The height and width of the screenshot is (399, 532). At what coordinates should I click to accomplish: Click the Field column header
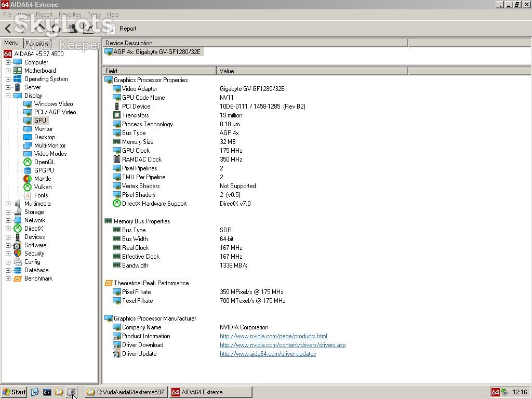159,71
